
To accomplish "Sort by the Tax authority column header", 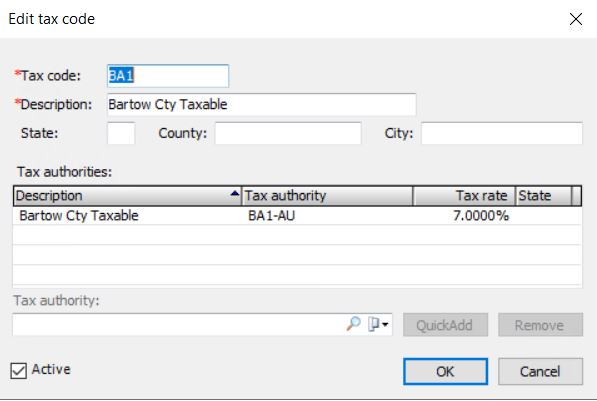I will tap(327, 196).
